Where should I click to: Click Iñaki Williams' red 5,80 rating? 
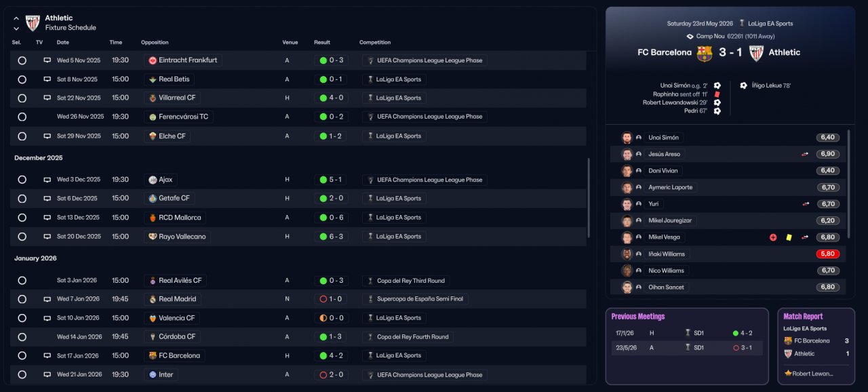coord(827,254)
